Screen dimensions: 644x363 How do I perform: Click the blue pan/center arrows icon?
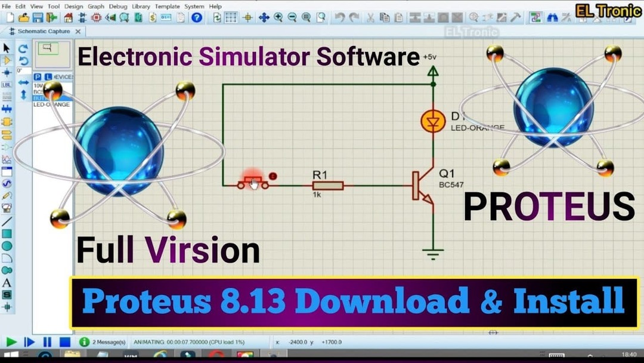pos(264,18)
